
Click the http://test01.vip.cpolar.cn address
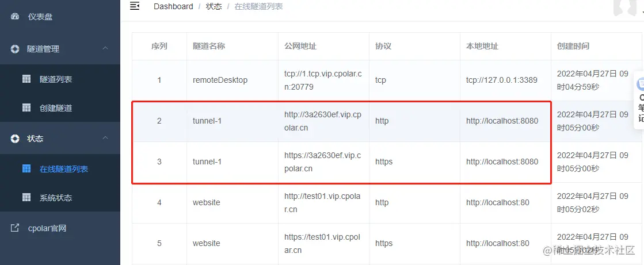tap(322, 203)
